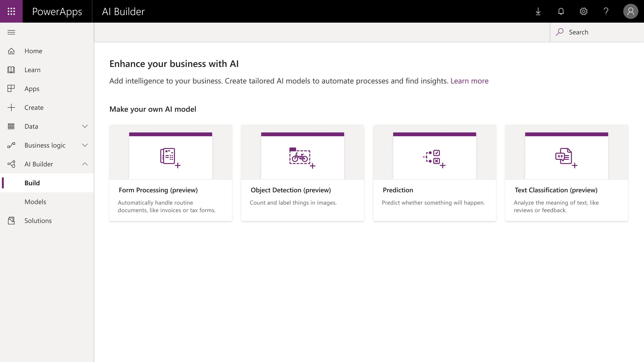Select the Models menu item

[35, 202]
